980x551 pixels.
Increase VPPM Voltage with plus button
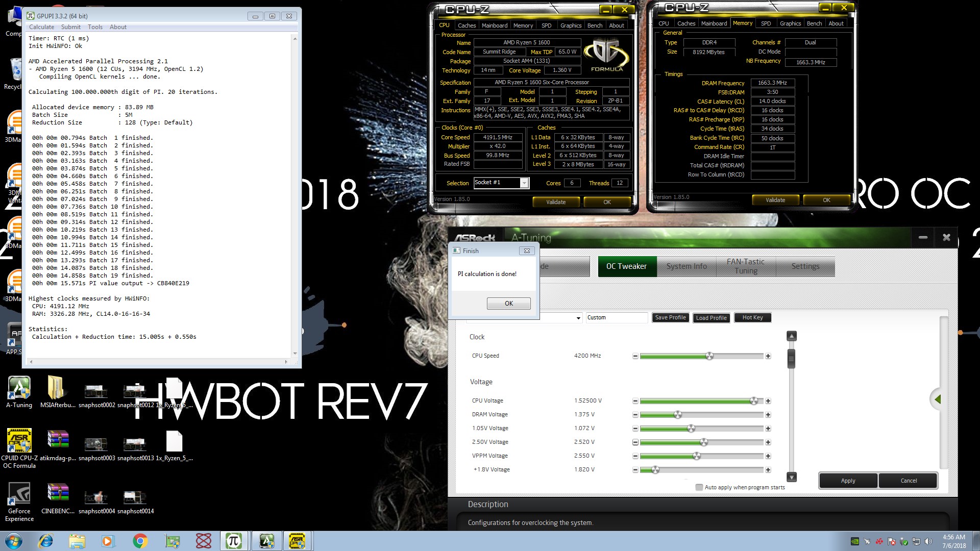[x=768, y=456]
